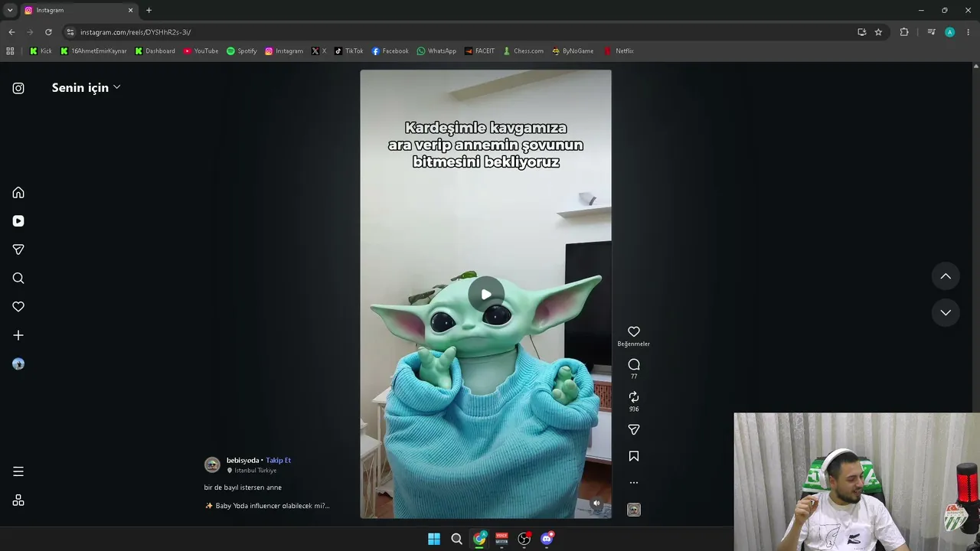Follow bebisyoda via 'Takip Et'
Viewport: 980px width, 551px height.
click(278, 461)
